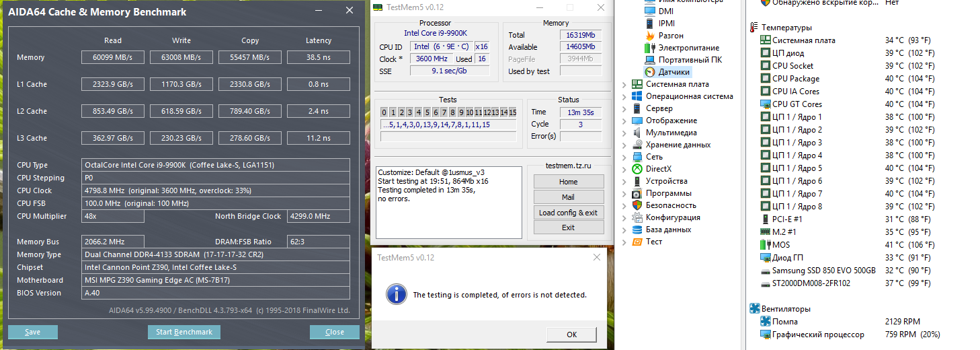Click the CPU IA Cores row text
Viewport: 980px width, 350px height.
pos(796,92)
